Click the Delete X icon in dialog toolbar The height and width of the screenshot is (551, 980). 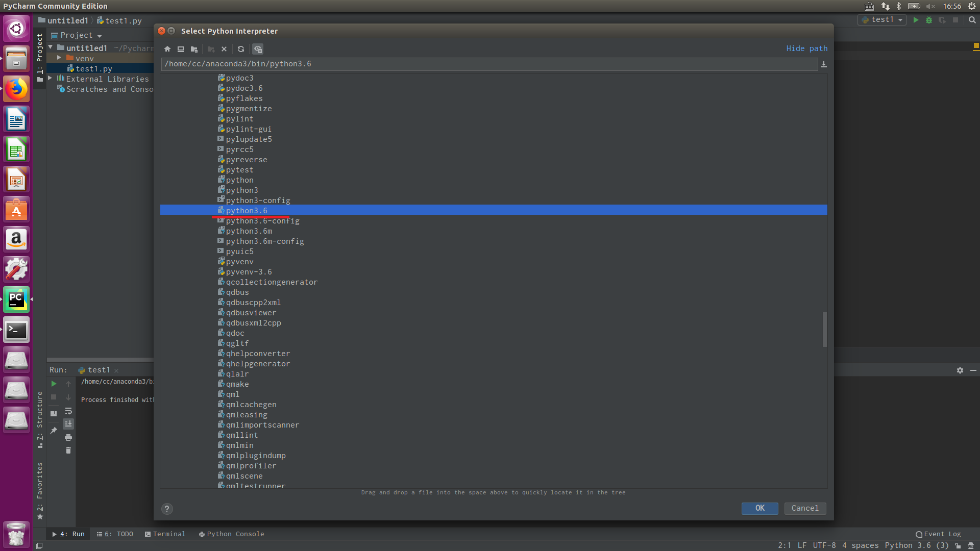pyautogui.click(x=224, y=49)
